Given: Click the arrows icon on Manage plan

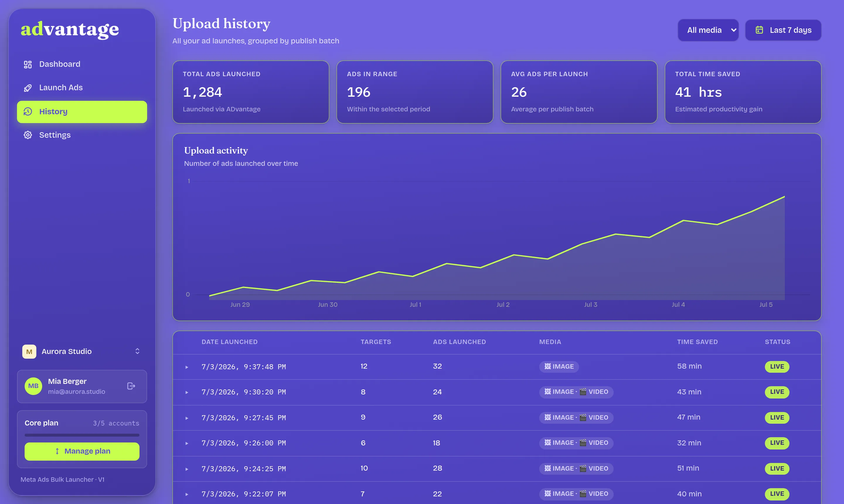Looking at the screenshot, I should (57, 451).
